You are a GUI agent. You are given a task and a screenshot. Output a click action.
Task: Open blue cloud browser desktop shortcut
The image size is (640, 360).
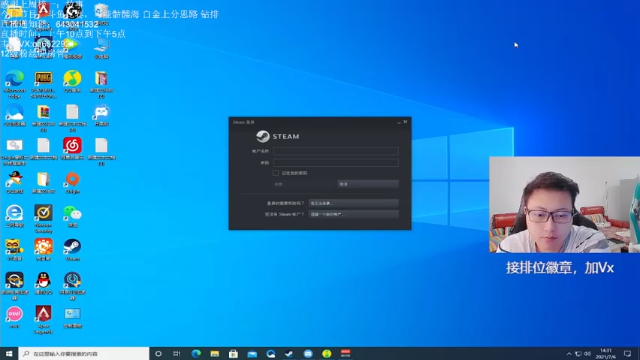pos(15,115)
